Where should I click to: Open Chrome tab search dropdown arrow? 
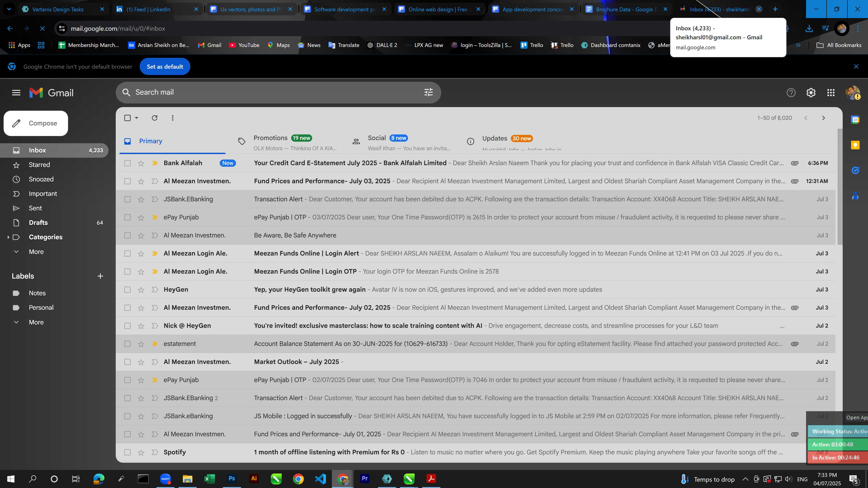(9, 9)
